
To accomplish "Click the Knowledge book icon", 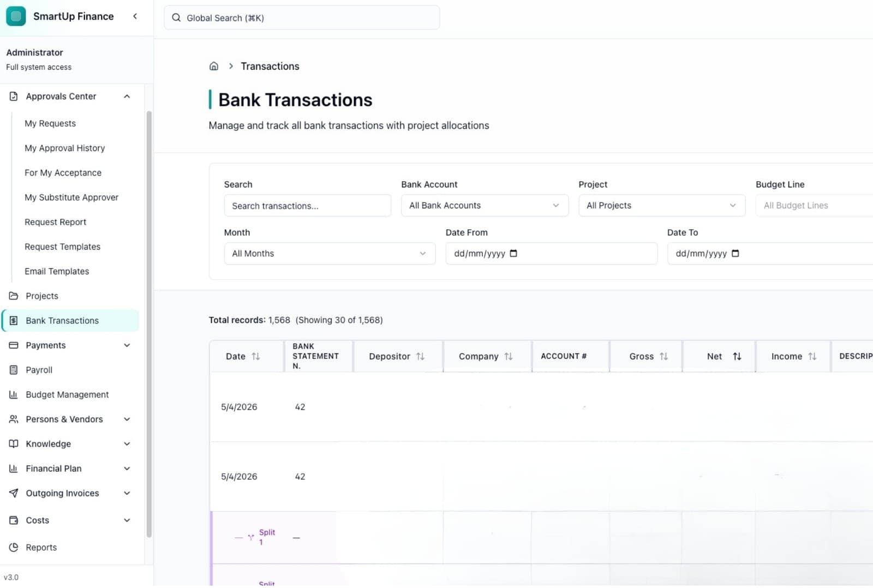I will coord(14,444).
